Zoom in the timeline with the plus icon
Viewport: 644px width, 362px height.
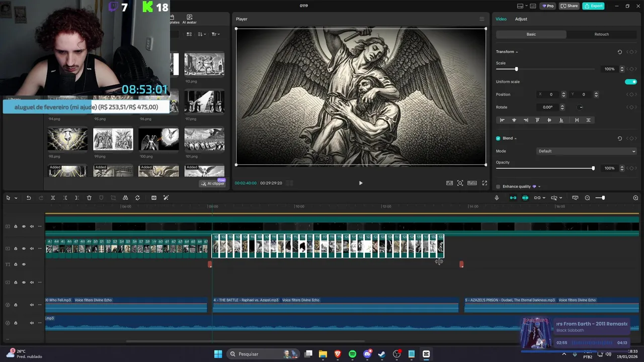(635, 198)
